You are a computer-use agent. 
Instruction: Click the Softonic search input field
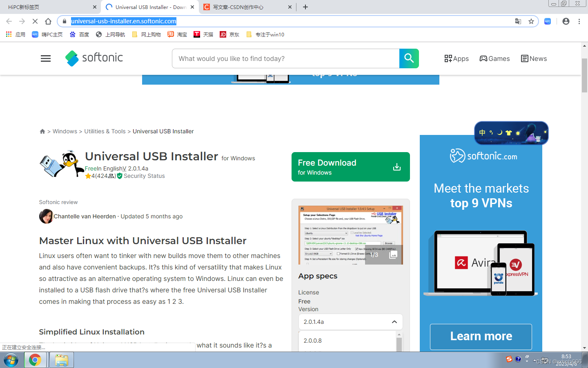click(x=286, y=58)
